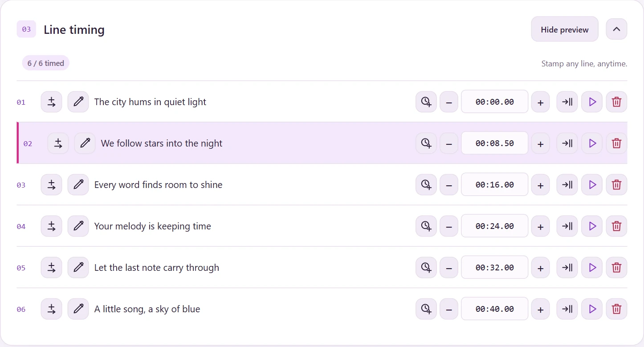Click the 00:08.50 time field
Screen dimensions: 644x347
tap(495, 143)
